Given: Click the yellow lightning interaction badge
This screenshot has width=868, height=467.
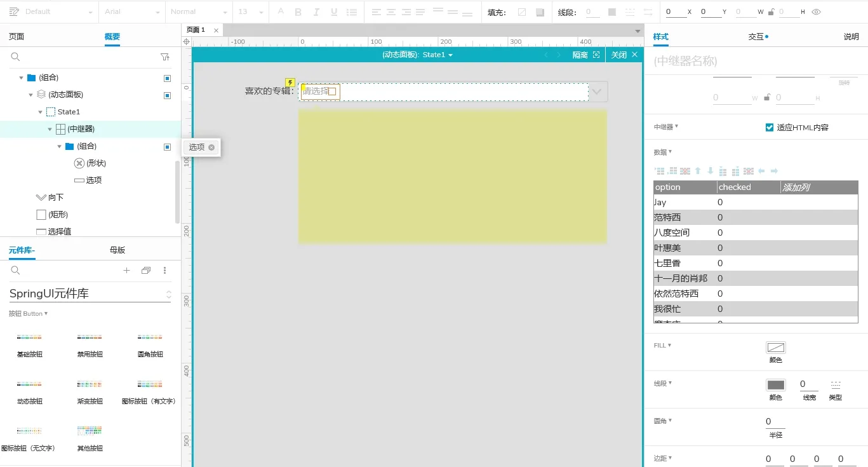Looking at the screenshot, I should click(290, 83).
